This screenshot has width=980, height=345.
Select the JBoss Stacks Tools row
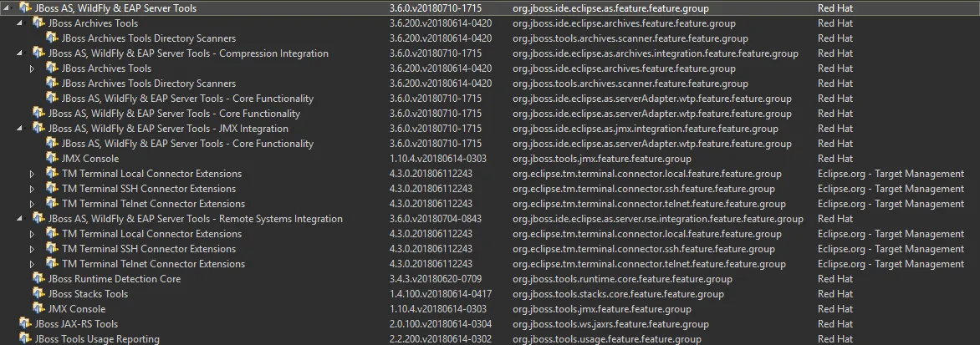pos(490,294)
